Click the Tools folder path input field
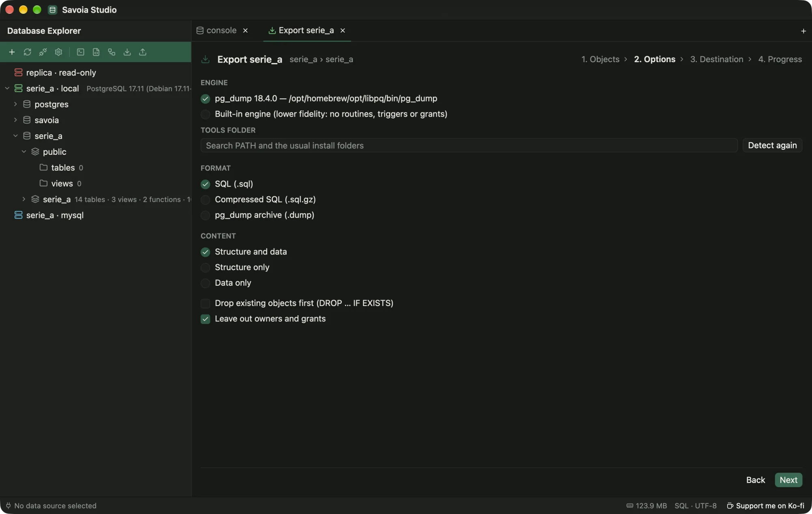Screen dimensions: 812x514 (469, 145)
